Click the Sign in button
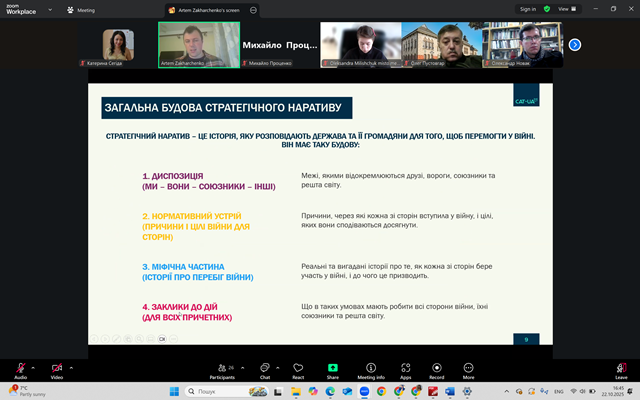Viewport: 640px width, 400px height. [x=528, y=8]
